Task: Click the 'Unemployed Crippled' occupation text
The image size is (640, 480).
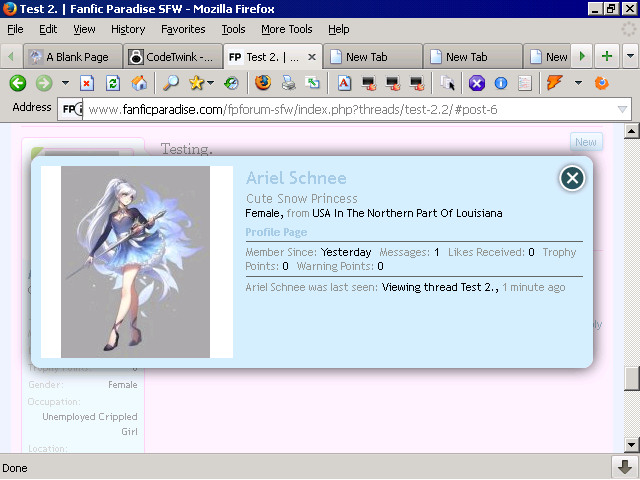Action: (x=90, y=417)
